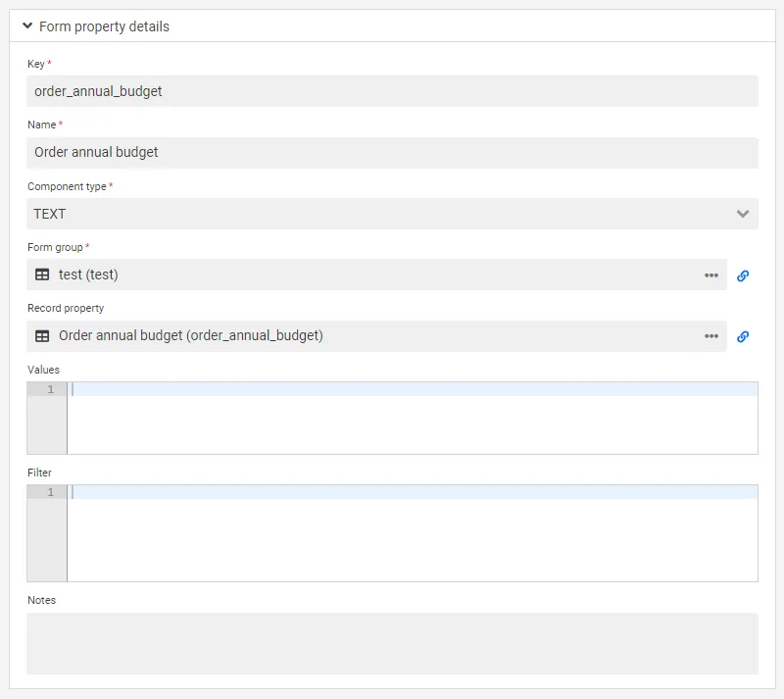Image resolution: width=784 pixels, height=699 pixels.
Task: Select the Form group value test (test)
Action: (x=88, y=275)
